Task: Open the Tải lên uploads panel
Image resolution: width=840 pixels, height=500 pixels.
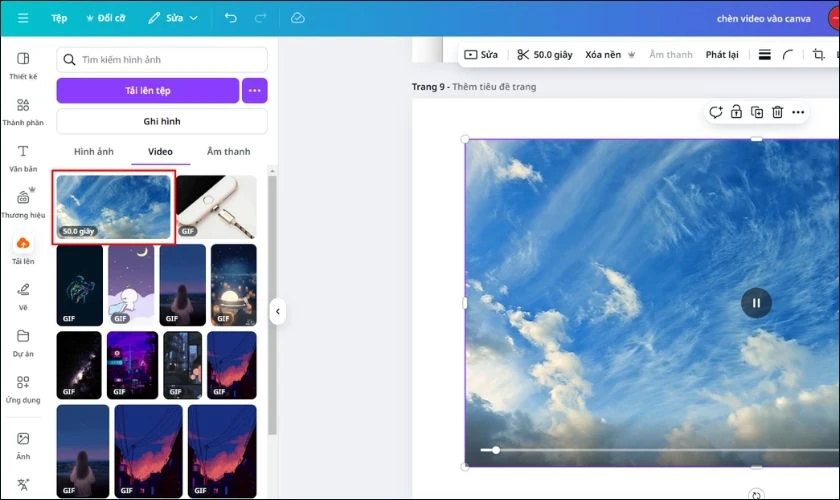Action: click(x=23, y=250)
